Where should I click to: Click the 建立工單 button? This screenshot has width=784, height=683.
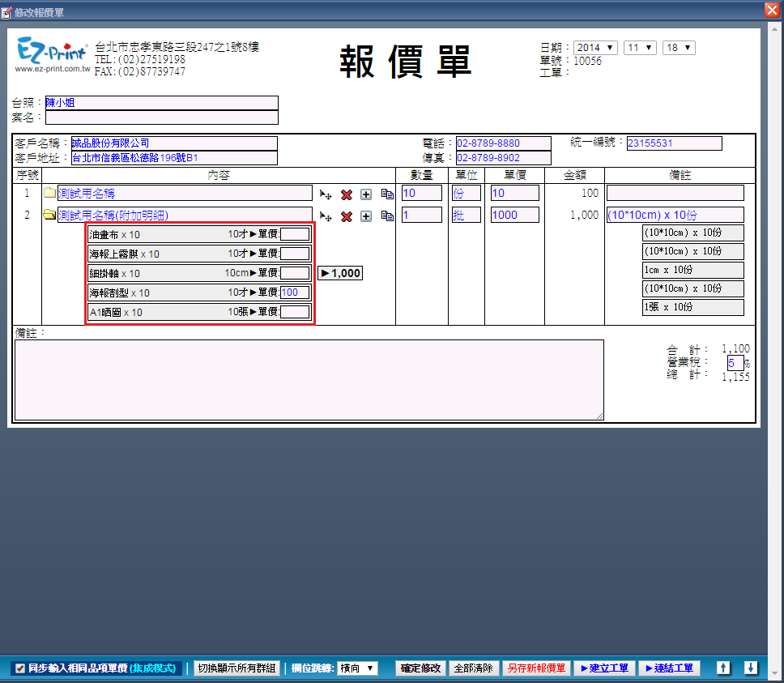[604, 668]
